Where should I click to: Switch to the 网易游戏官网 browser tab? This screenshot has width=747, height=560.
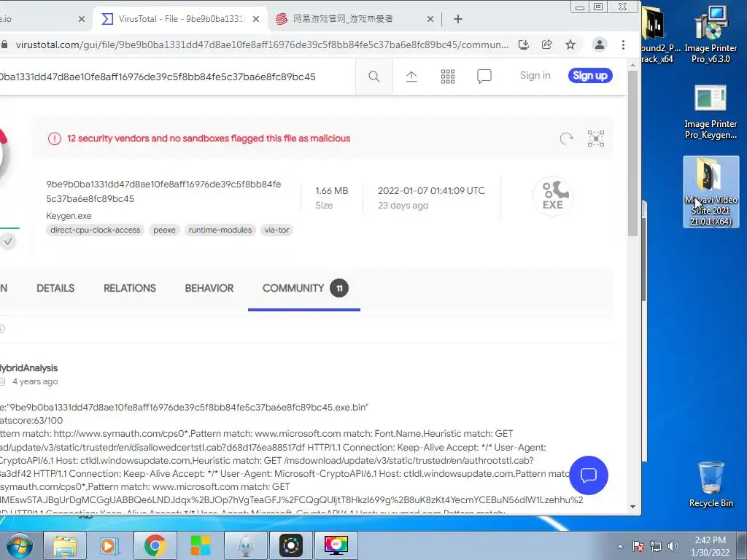click(x=354, y=19)
